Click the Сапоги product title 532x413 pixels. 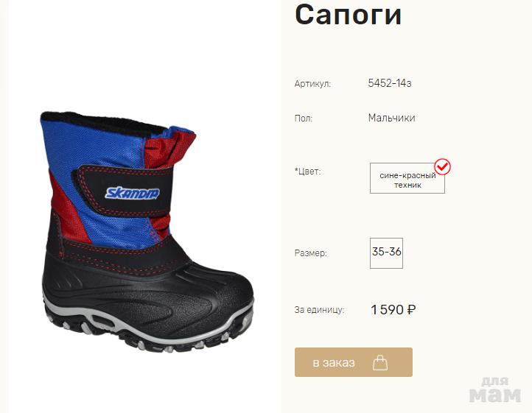pyautogui.click(x=348, y=14)
